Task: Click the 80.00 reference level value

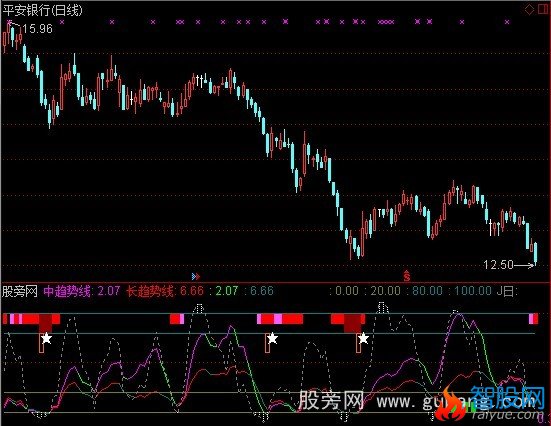Action: pos(427,291)
